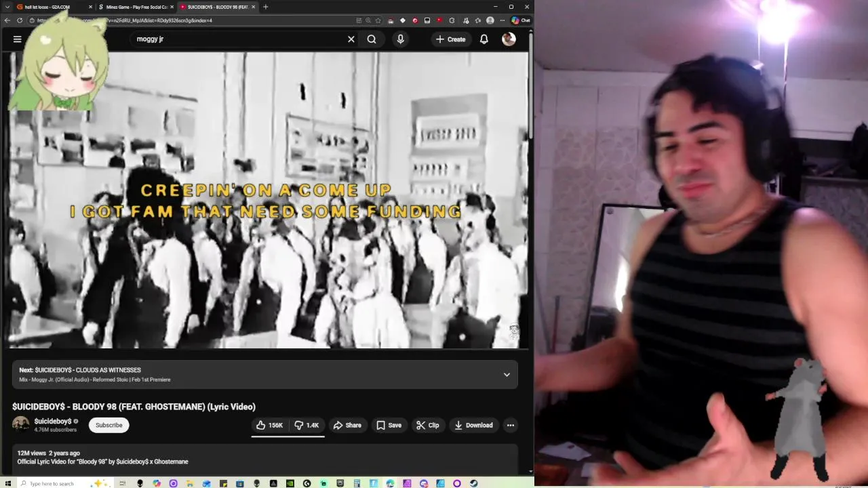Close the G2A.COM browser tab
This screenshot has width=868, height=488.
point(91,7)
